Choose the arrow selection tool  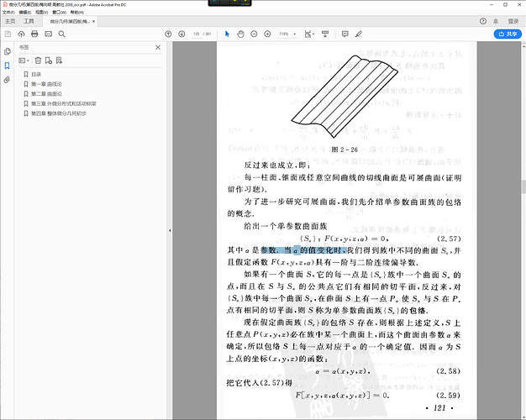[x=227, y=34]
